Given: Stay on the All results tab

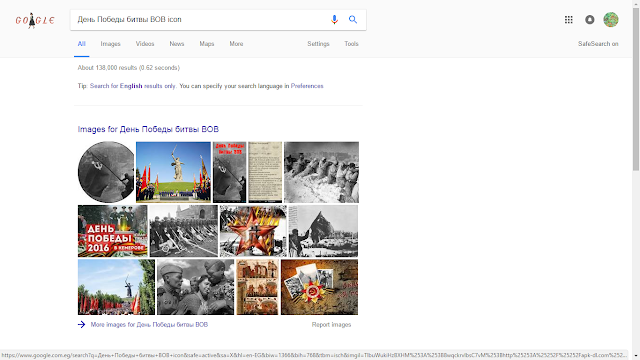Looking at the screenshot, I should [x=82, y=44].
